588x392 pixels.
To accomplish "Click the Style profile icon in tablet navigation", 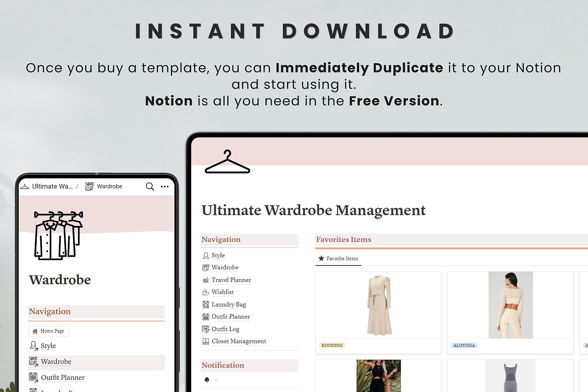I will pyautogui.click(x=206, y=255).
